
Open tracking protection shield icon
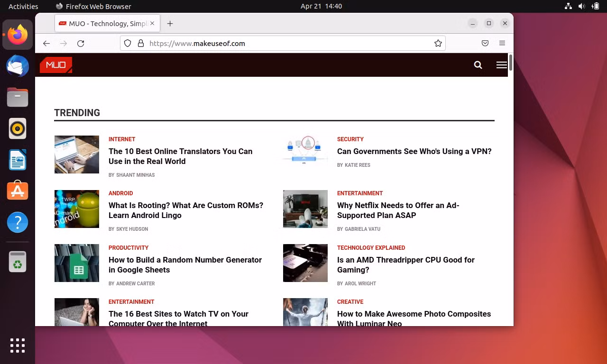coord(128,43)
